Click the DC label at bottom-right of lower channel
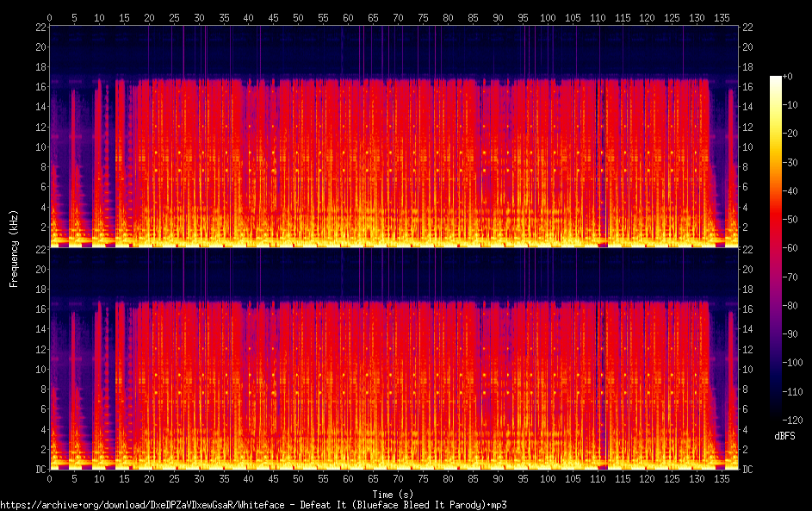 coord(748,470)
